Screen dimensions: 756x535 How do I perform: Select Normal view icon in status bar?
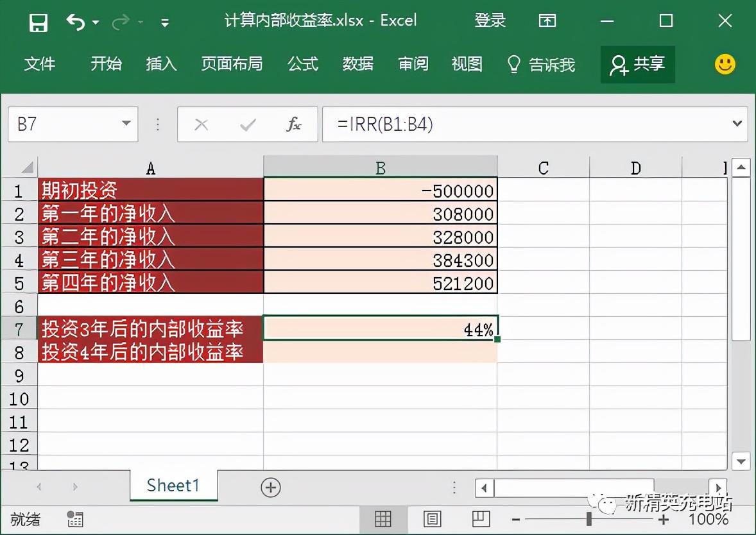[383, 519]
